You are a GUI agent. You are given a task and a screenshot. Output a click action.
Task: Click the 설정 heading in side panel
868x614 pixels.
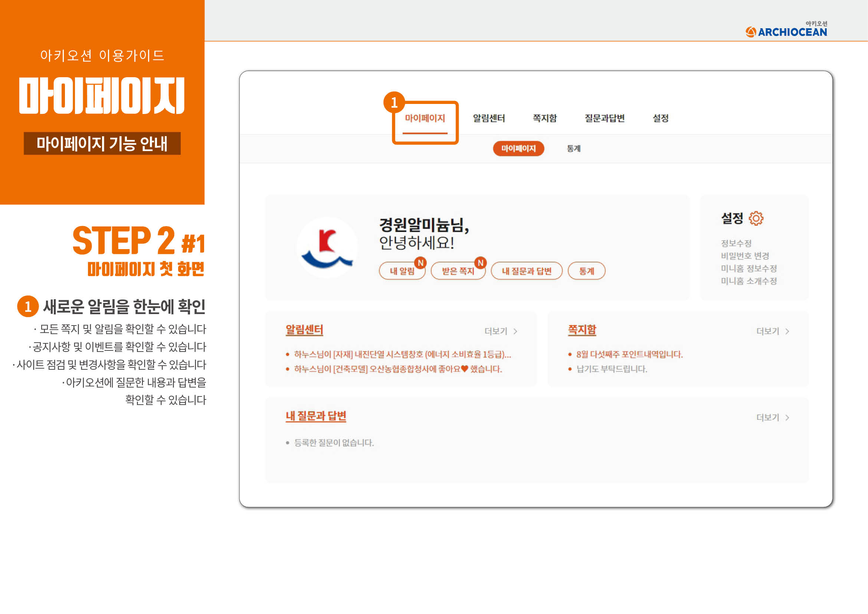732,218
